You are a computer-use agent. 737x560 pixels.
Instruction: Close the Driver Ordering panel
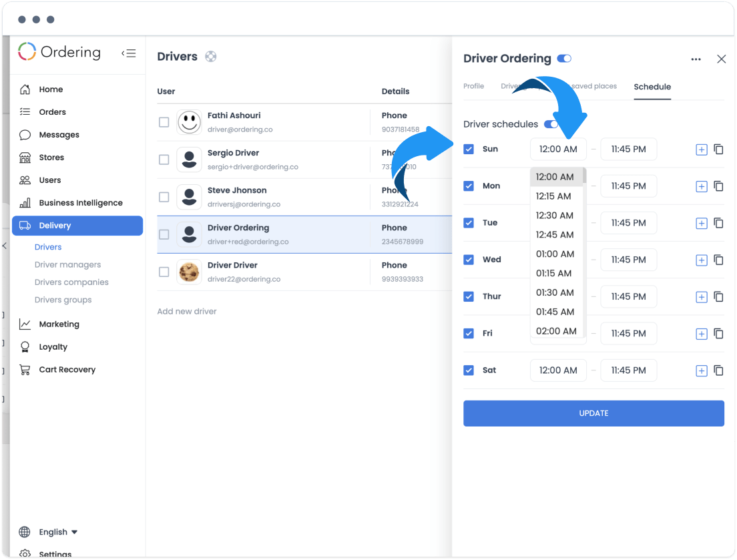[722, 59]
